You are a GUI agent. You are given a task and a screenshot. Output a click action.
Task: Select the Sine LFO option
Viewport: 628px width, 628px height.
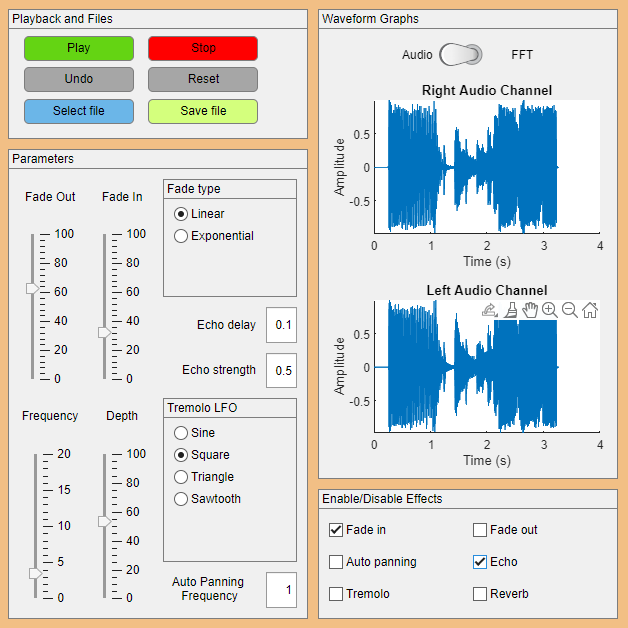coord(181,433)
